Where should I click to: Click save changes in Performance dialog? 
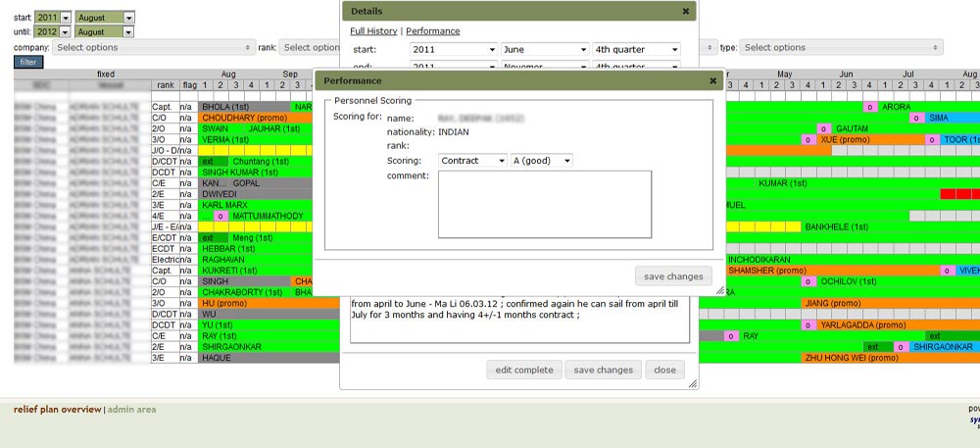(673, 276)
